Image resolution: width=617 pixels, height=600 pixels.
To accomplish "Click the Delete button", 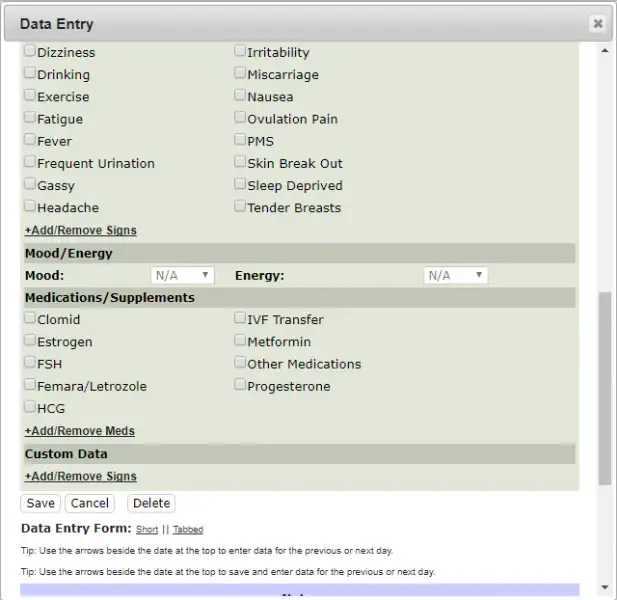I will 151,503.
